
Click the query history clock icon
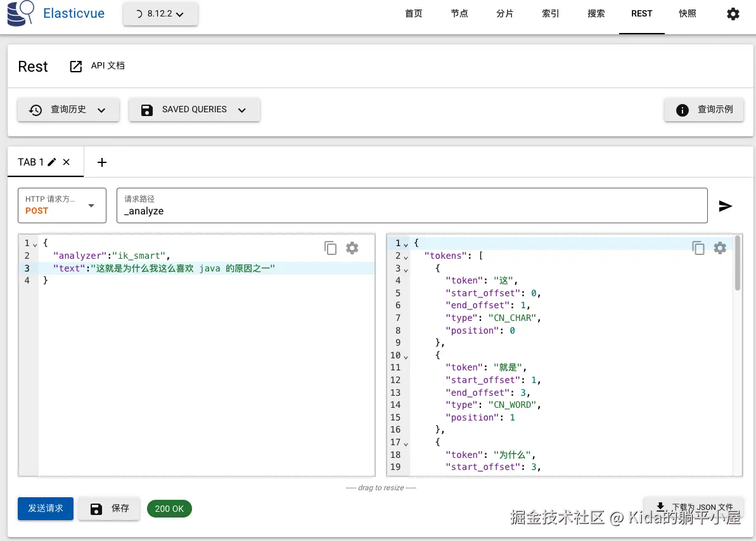pyautogui.click(x=35, y=110)
